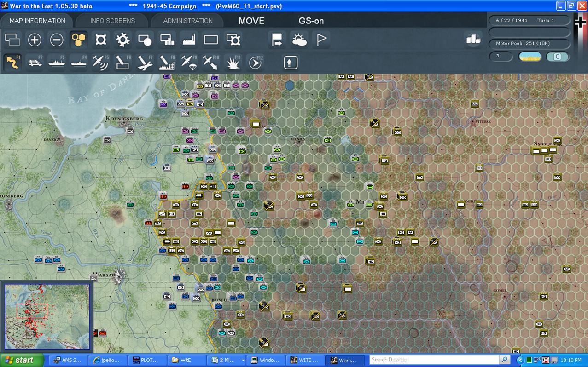
Task: Click the weather cloud and sun icon
Action: click(299, 40)
